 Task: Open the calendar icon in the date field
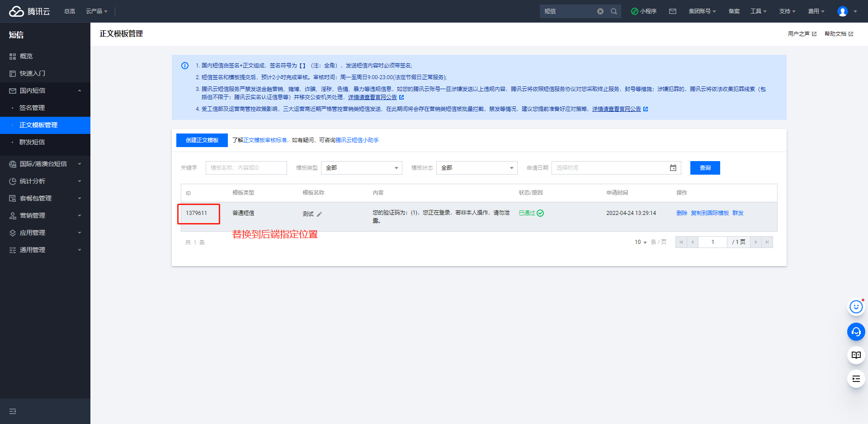tap(673, 168)
